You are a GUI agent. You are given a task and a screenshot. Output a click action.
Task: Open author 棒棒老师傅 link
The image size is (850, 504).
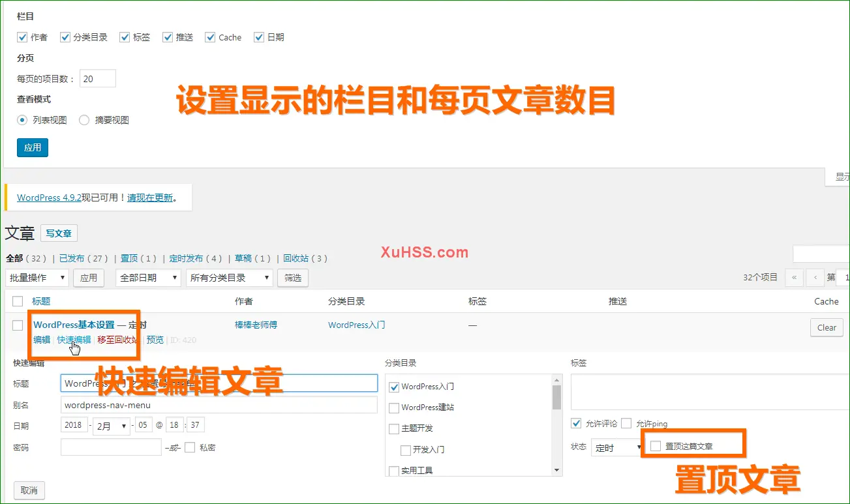coord(256,325)
